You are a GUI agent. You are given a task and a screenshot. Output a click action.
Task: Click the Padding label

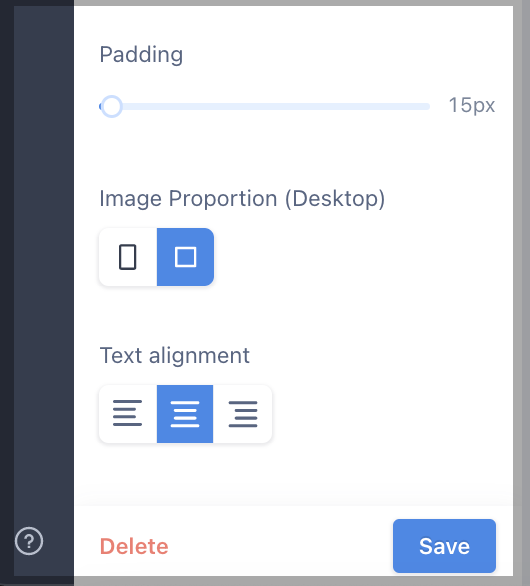click(141, 55)
